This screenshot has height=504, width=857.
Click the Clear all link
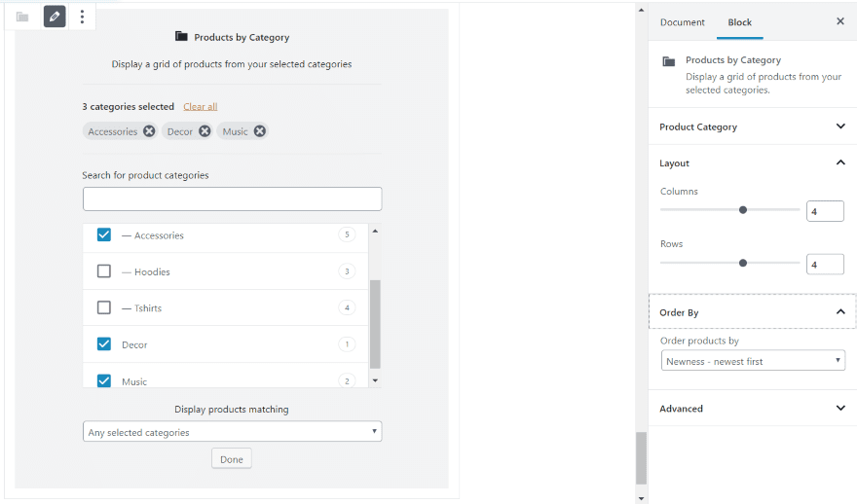(x=200, y=106)
